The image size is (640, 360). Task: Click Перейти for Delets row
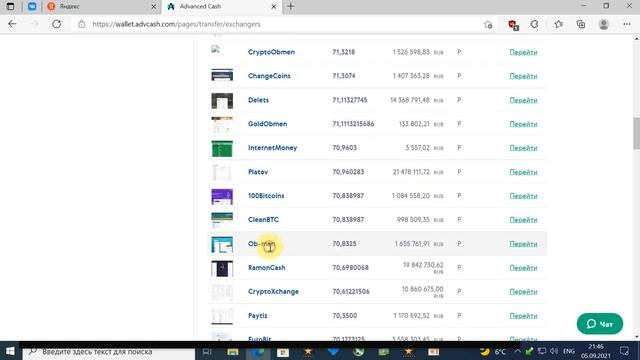coord(523,100)
